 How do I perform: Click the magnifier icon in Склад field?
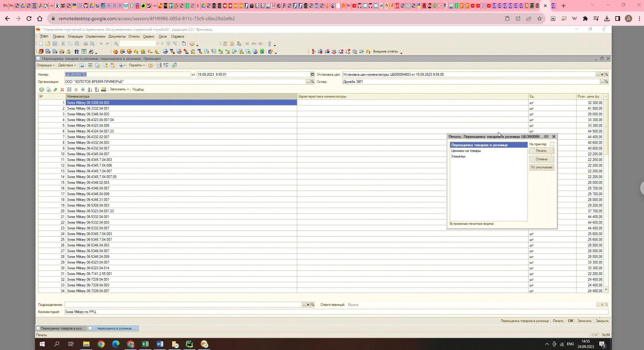(606, 82)
